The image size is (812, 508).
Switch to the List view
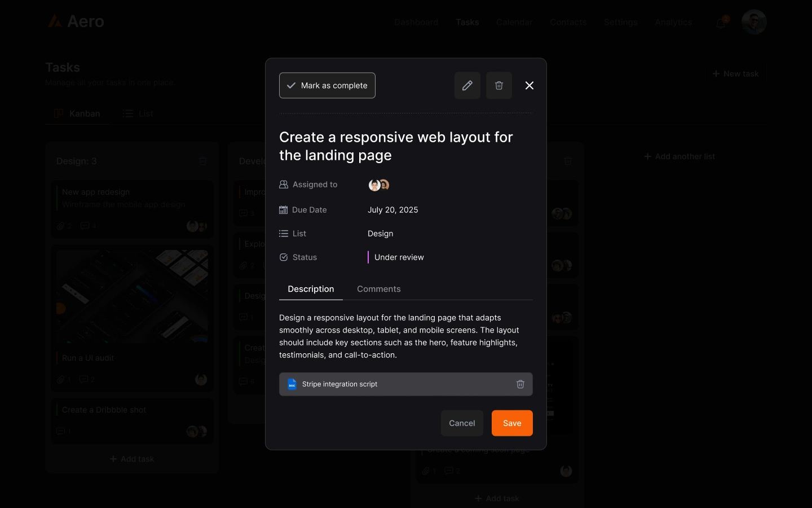pyautogui.click(x=138, y=113)
